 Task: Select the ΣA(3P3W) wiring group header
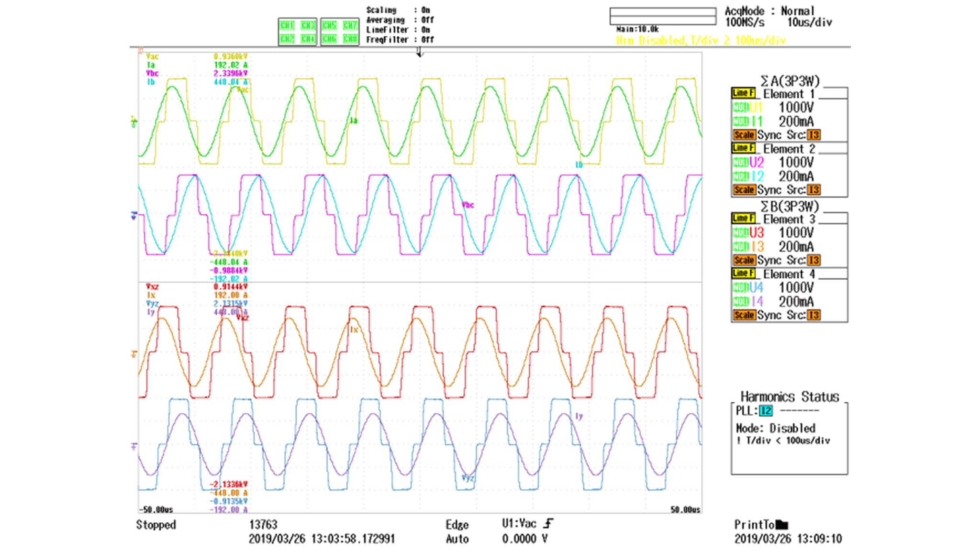[x=790, y=81]
